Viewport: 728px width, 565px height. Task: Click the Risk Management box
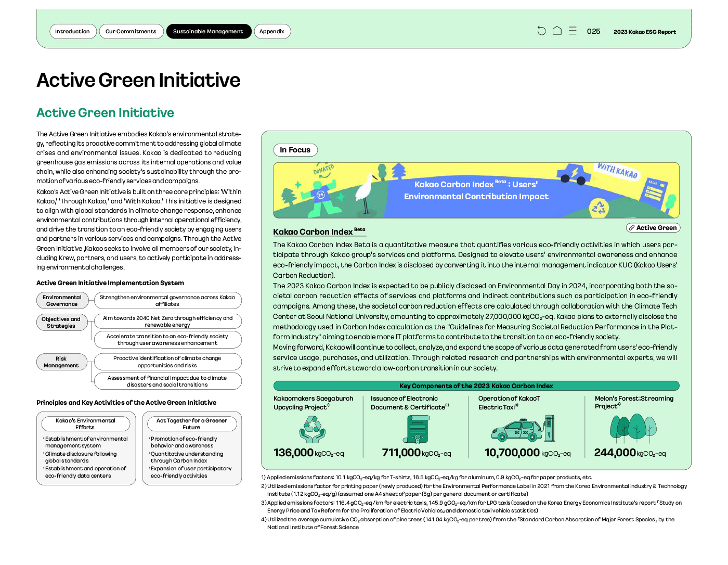tap(61, 362)
